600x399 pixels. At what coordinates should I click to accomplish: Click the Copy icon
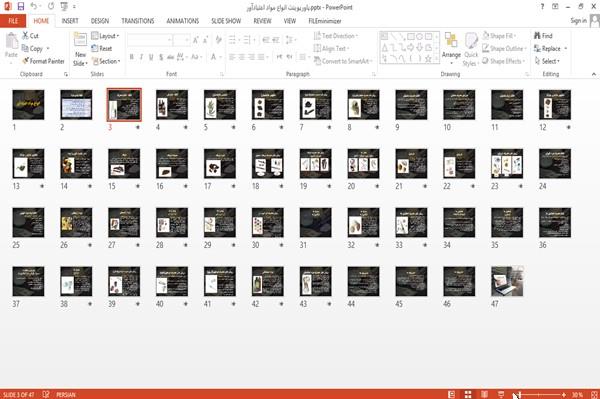(25, 48)
